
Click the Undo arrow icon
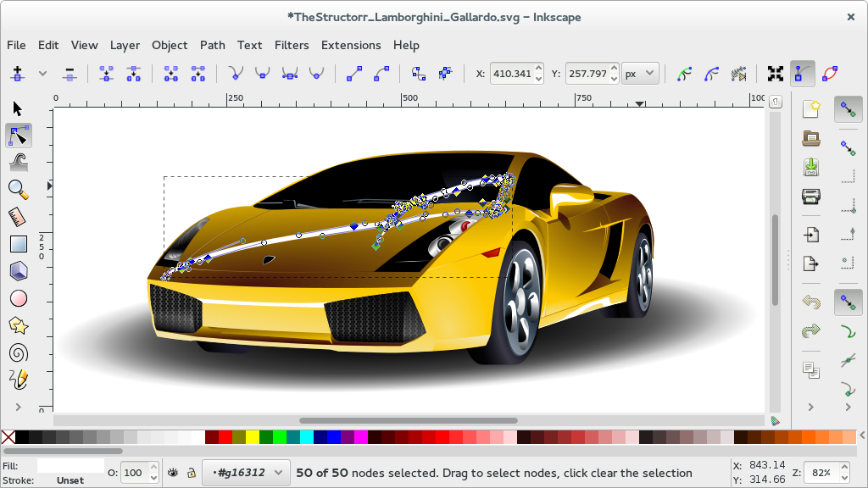click(811, 302)
